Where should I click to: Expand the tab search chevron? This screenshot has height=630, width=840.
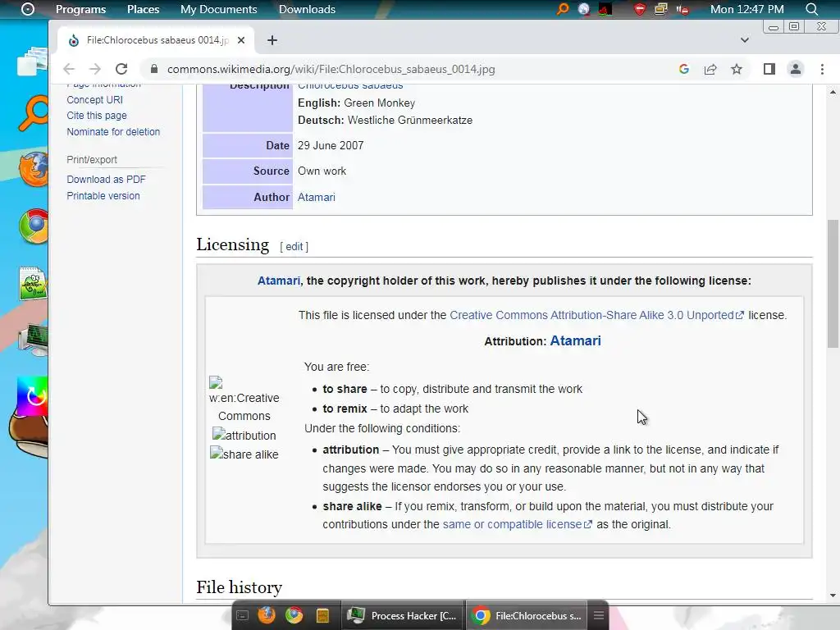(745, 40)
